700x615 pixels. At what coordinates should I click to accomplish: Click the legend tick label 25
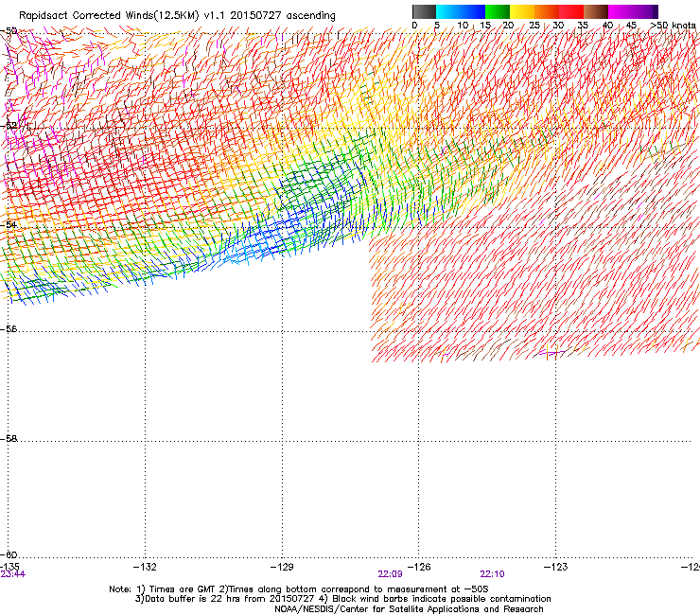coord(534,26)
